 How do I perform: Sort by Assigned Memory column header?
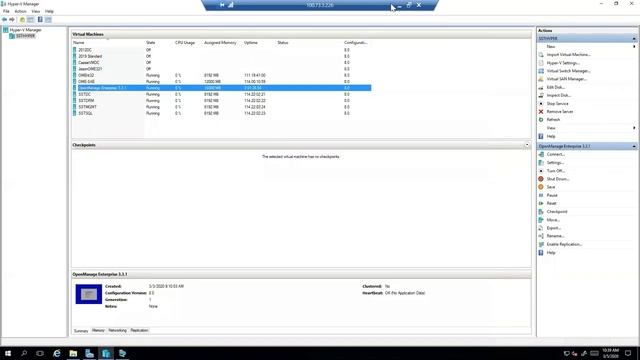tap(220, 42)
